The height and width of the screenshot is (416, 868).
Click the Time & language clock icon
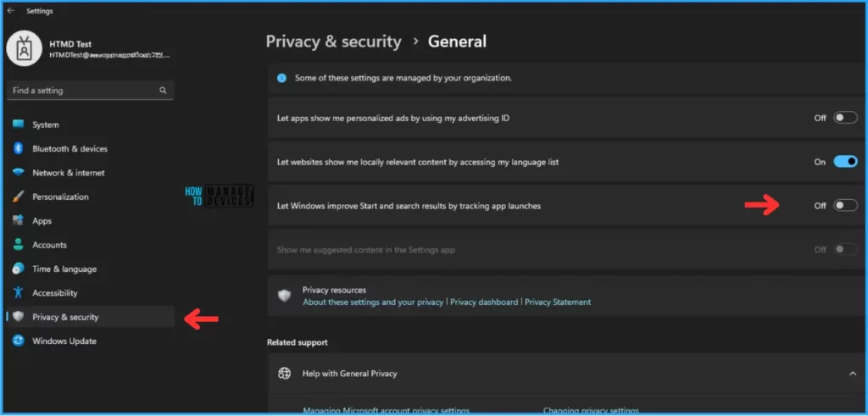click(x=19, y=269)
